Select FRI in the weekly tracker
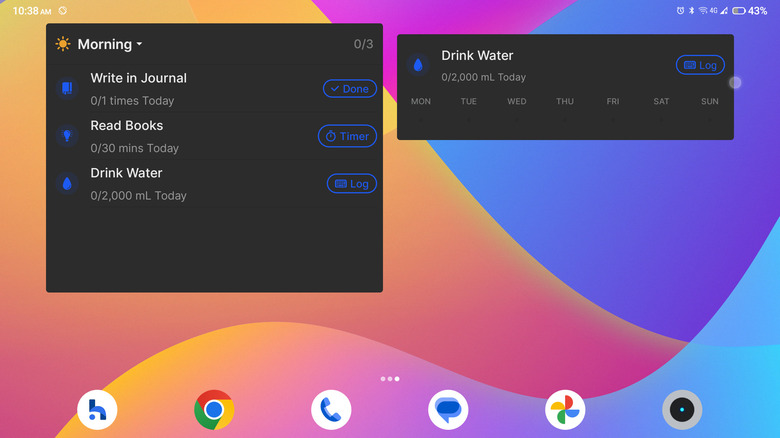The width and height of the screenshot is (780, 438). tap(613, 102)
